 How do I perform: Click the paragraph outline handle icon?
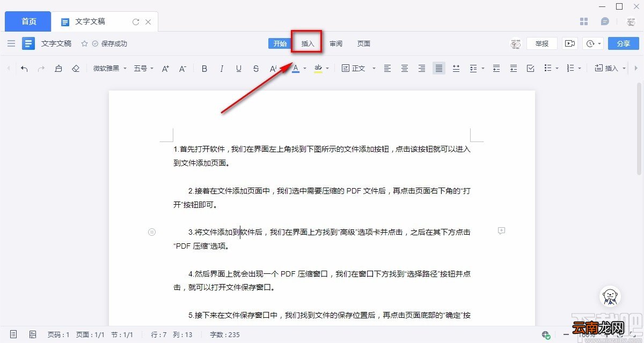pyautogui.click(x=151, y=232)
